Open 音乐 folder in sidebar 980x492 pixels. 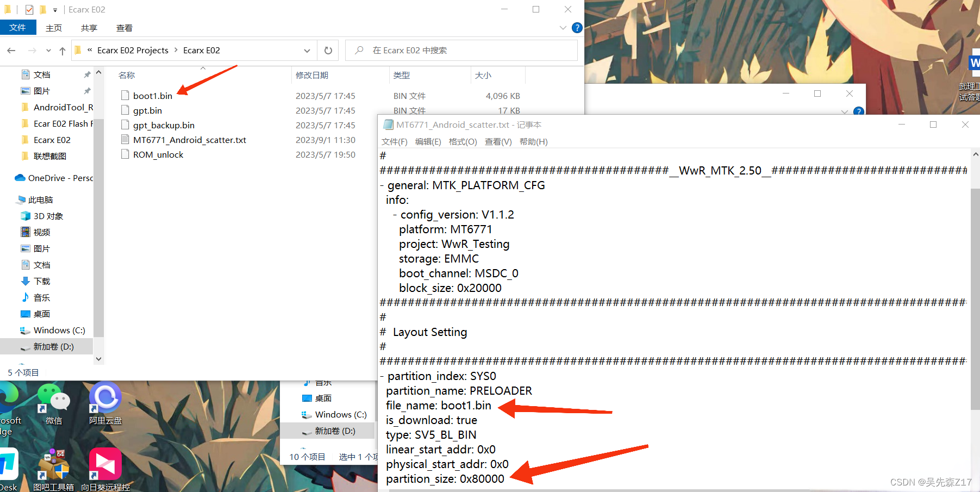(x=42, y=298)
